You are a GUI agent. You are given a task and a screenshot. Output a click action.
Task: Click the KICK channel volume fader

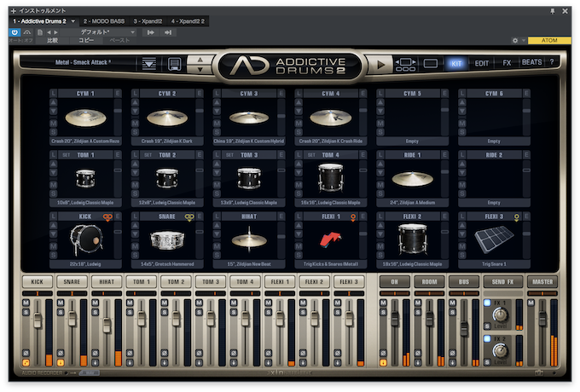[x=38, y=320]
